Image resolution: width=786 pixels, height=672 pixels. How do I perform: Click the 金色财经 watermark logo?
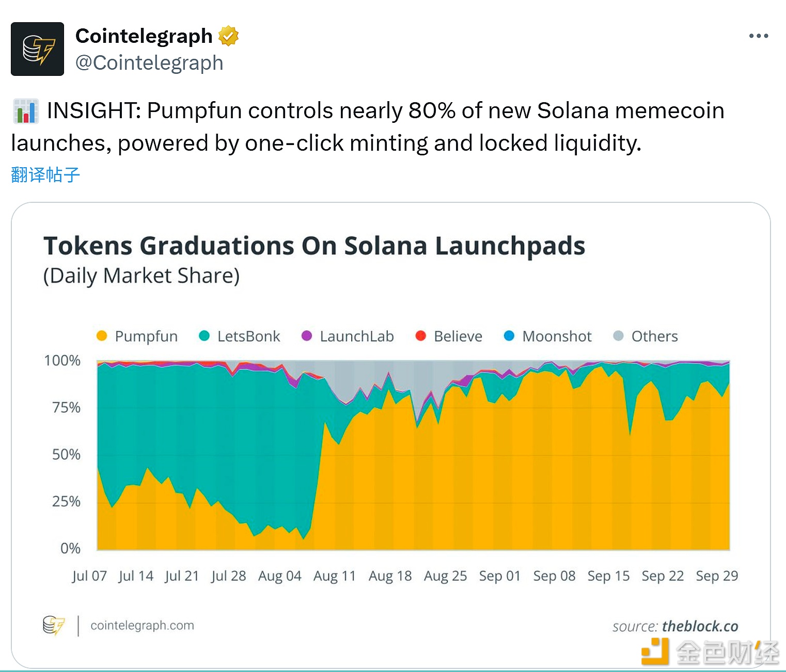point(710,651)
